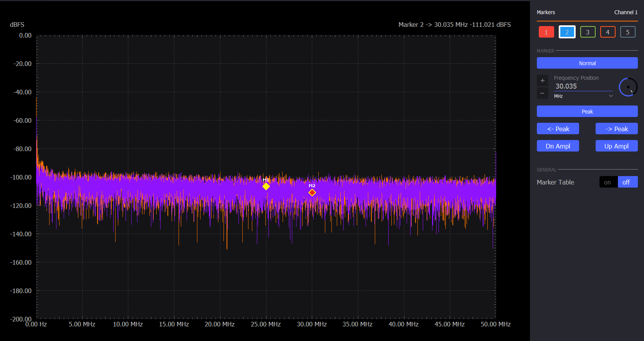Screen dimensions: 644x341
Task: Click the 0.00 dBFS axis label
Action: click(25, 35)
